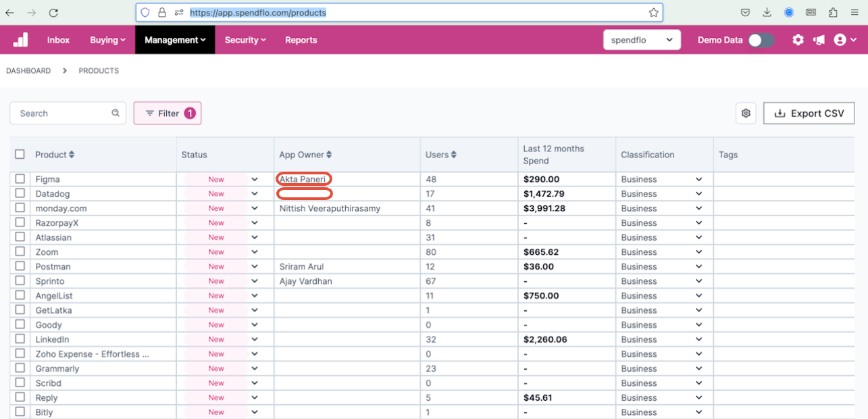Open the browser downloads icon
This screenshot has height=419, width=868.
point(767,12)
